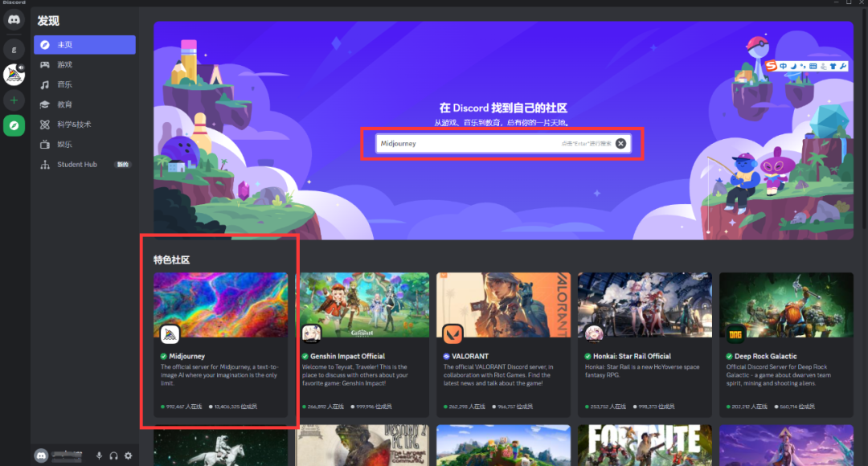
Task: Click the Deep Rock Galactic title
Action: (766, 357)
